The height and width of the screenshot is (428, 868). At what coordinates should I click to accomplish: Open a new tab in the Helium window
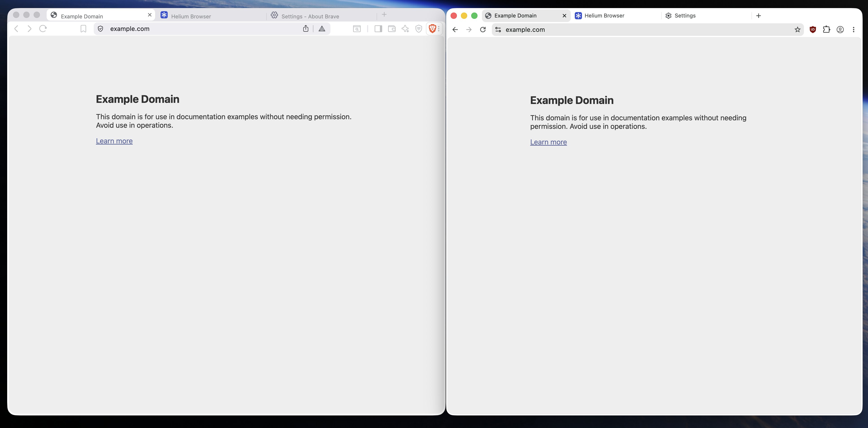click(758, 16)
